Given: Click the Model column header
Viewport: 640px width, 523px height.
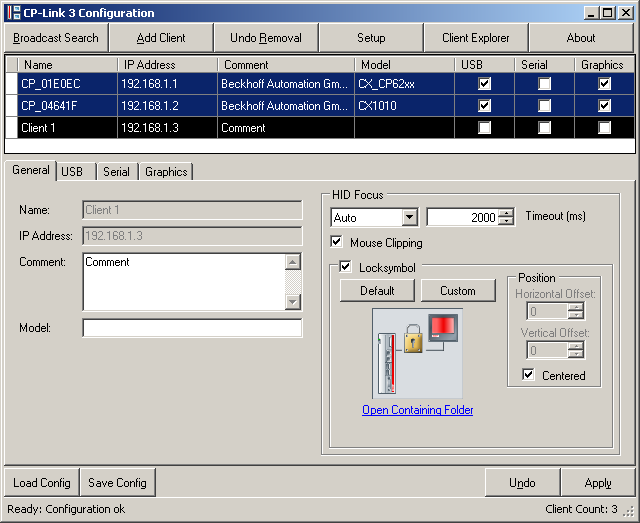Looking at the screenshot, I should 404,65.
